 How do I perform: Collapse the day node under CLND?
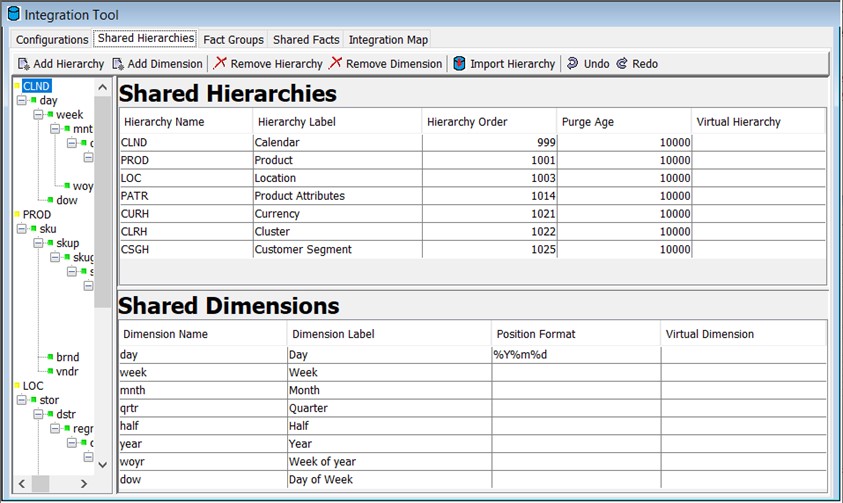coord(22,100)
